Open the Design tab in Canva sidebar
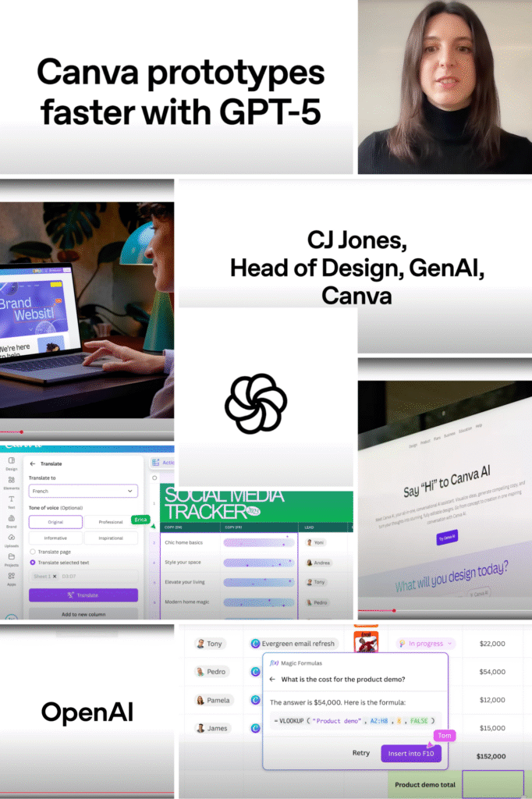This screenshot has height=799, width=532. pos(11,463)
